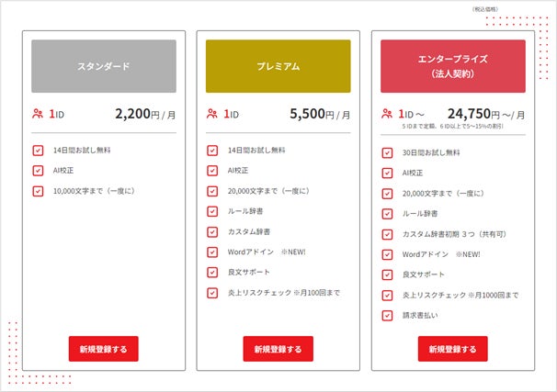557x392 pixels.
Task: Click the user icon in the Standard plan
Action: coord(37,115)
